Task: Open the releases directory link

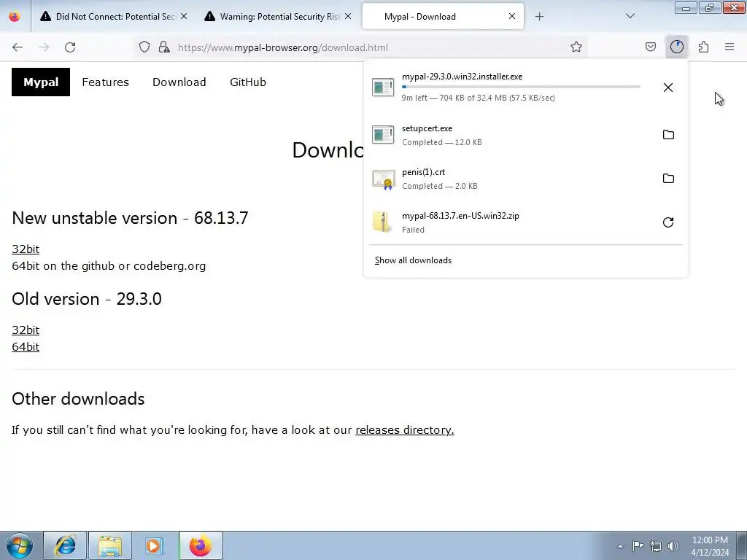Action: [x=404, y=430]
